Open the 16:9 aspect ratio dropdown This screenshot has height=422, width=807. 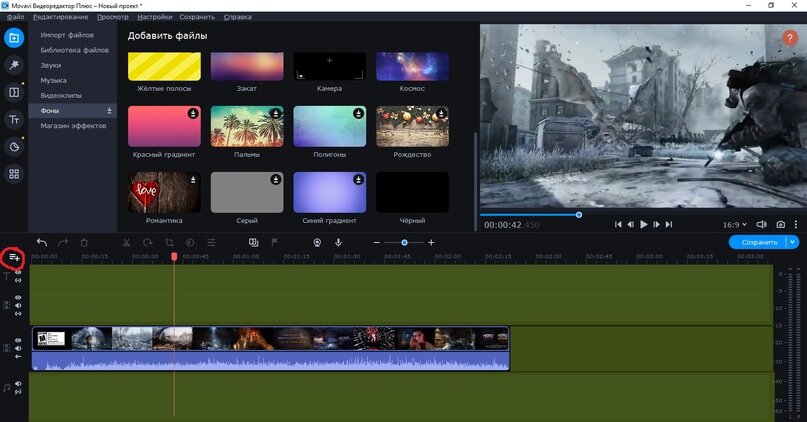tap(734, 225)
